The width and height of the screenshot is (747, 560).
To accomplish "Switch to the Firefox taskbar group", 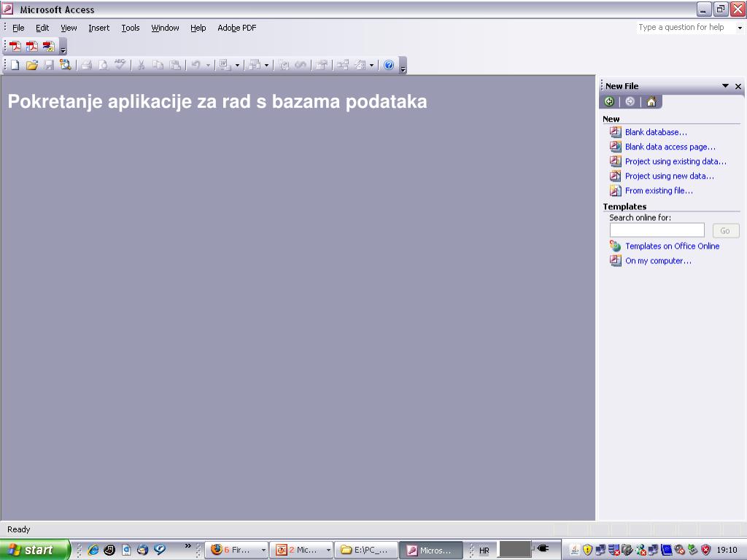I will pos(236,550).
